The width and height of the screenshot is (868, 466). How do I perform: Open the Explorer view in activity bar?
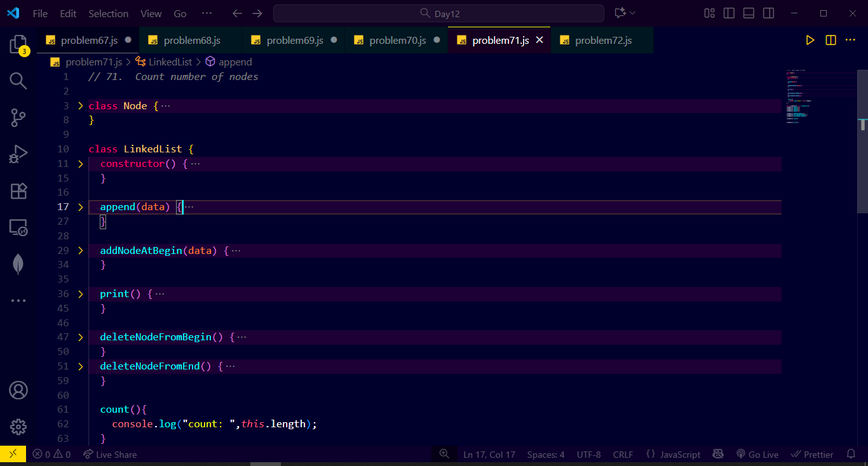[18, 44]
